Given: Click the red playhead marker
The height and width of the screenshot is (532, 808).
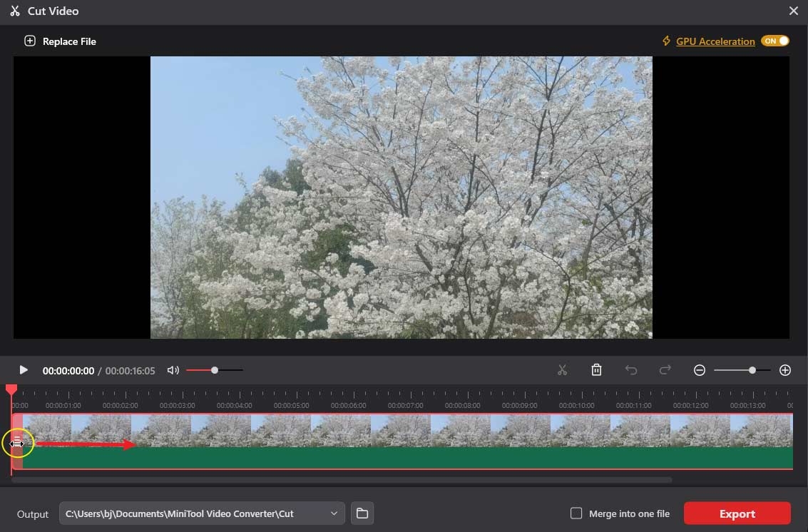Looking at the screenshot, I should [11, 389].
